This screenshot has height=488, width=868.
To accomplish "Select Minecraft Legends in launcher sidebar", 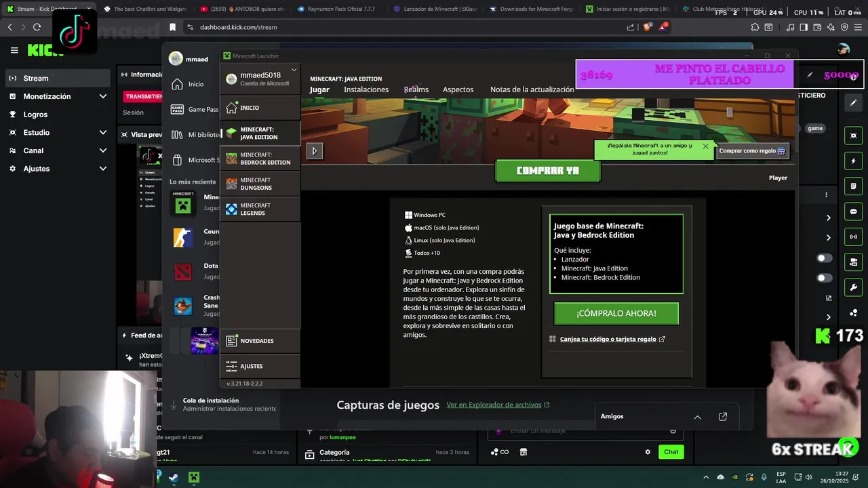I will 260,209.
